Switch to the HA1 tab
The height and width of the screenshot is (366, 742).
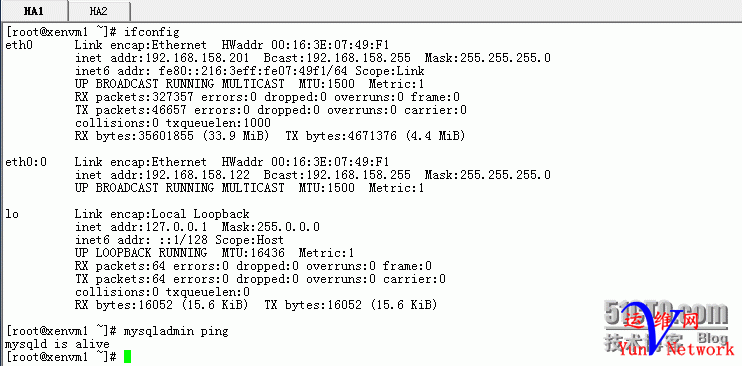coord(34,11)
